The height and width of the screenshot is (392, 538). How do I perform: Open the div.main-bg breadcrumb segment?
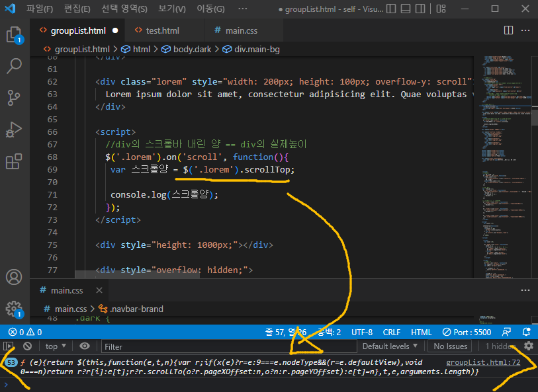[251, 50]
